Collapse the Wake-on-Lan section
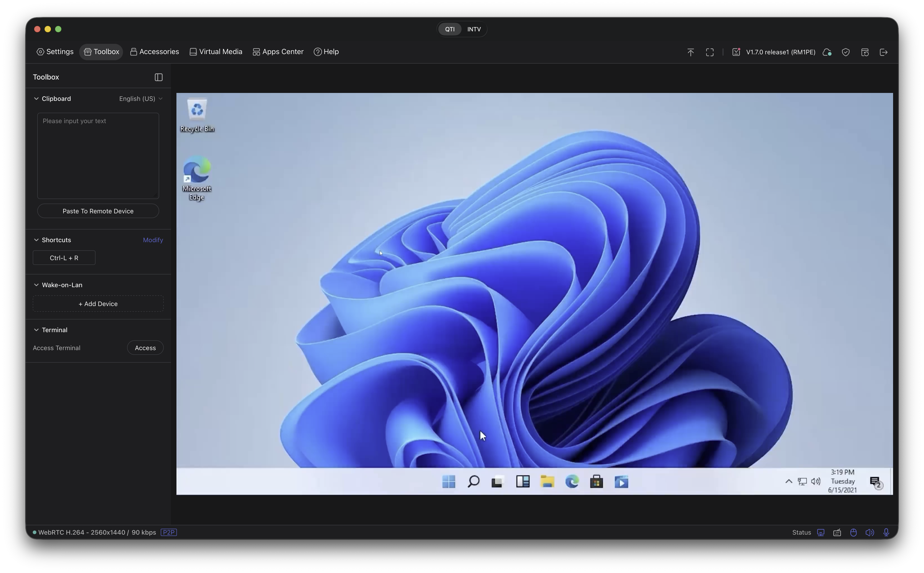This screenshot has height=573, width=924. [x=36, y=285]
